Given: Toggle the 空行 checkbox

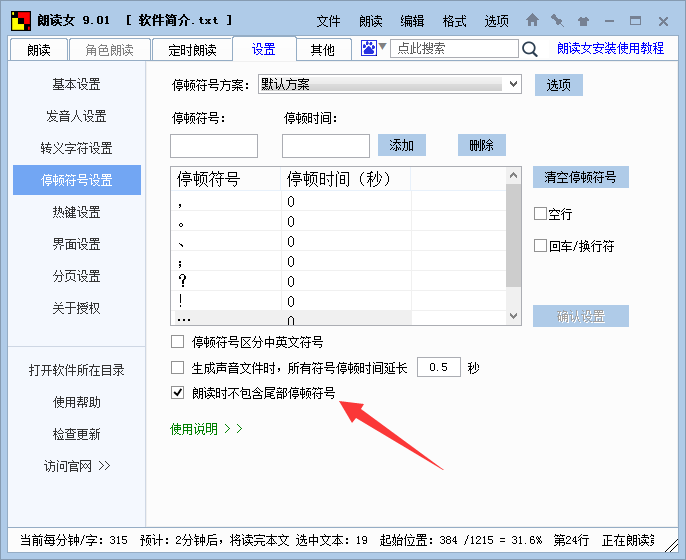Looking at the screenshot, I should (x=540, y=214).
